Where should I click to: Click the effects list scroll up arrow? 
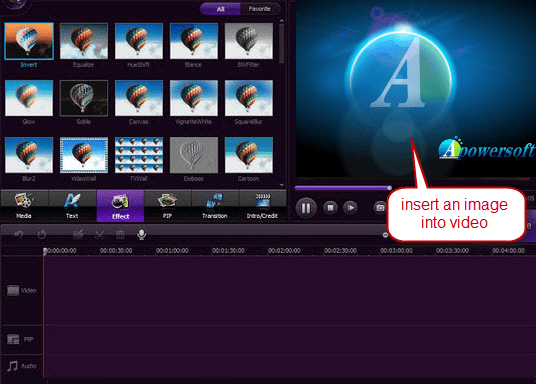tap(282, 21)
